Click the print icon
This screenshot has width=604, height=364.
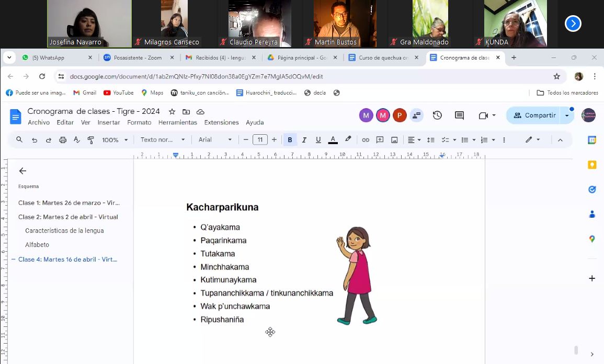(x=63, y=140)
